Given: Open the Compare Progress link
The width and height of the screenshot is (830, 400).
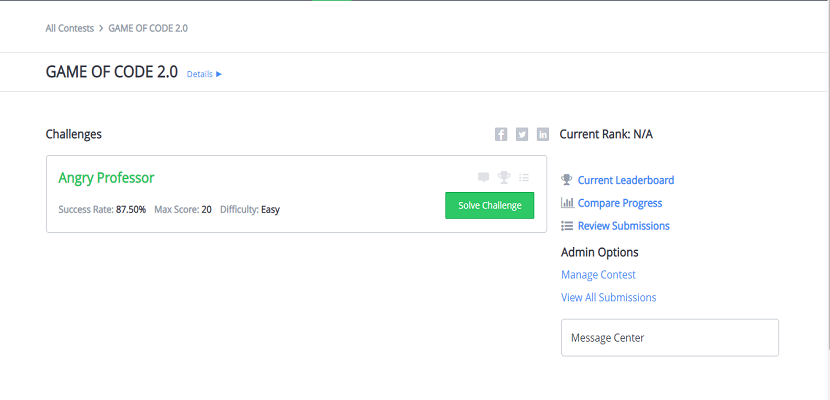Looking at the screenshot, I should click(621, 203).
